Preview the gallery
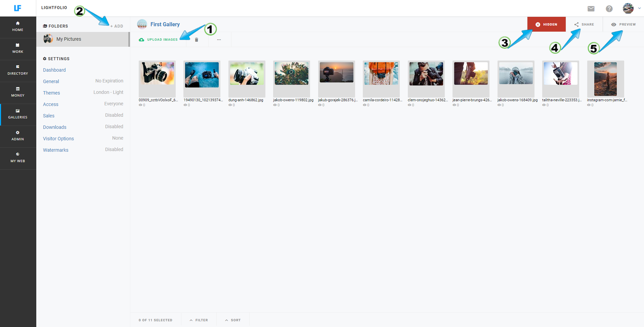 (624, 24)
